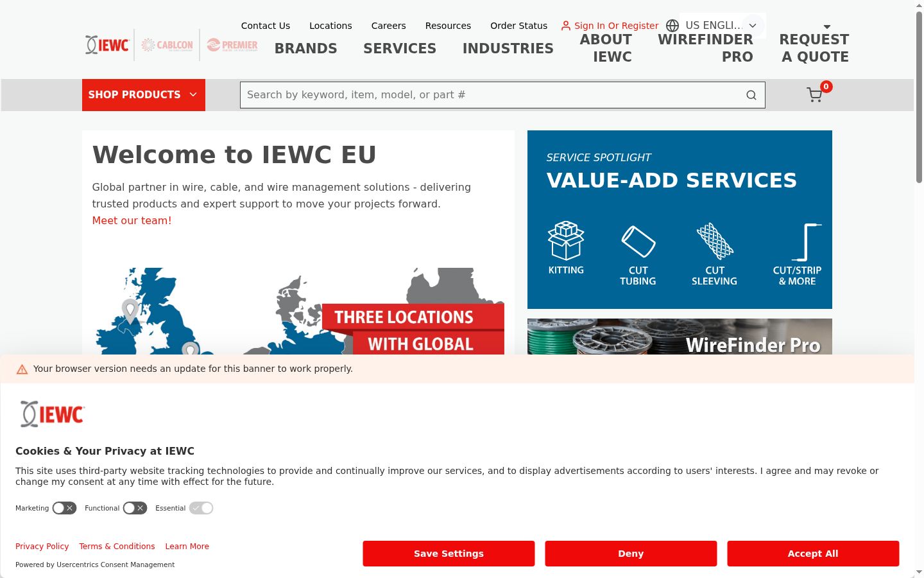Open the About IEWC menu
This screenshot has width=924, height=578.
pos(606,48)
